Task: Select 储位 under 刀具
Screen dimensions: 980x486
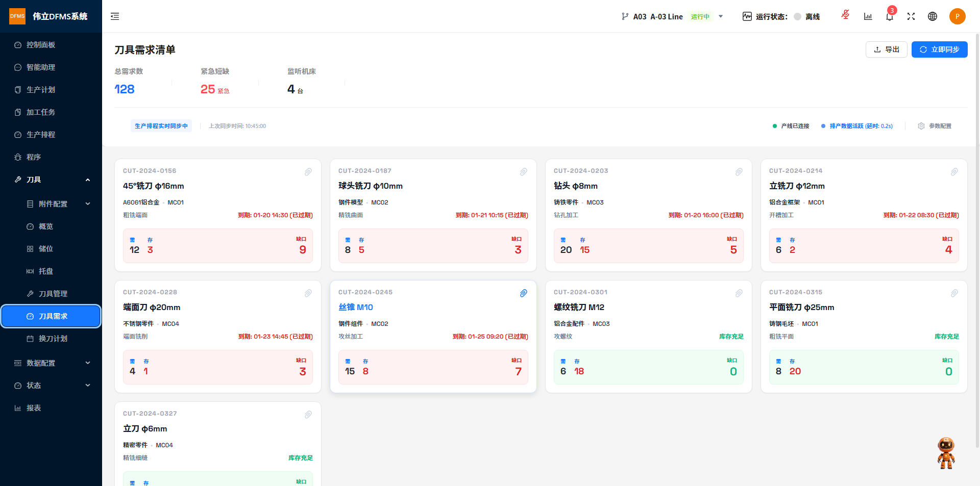Action: (x=51, y=249)
